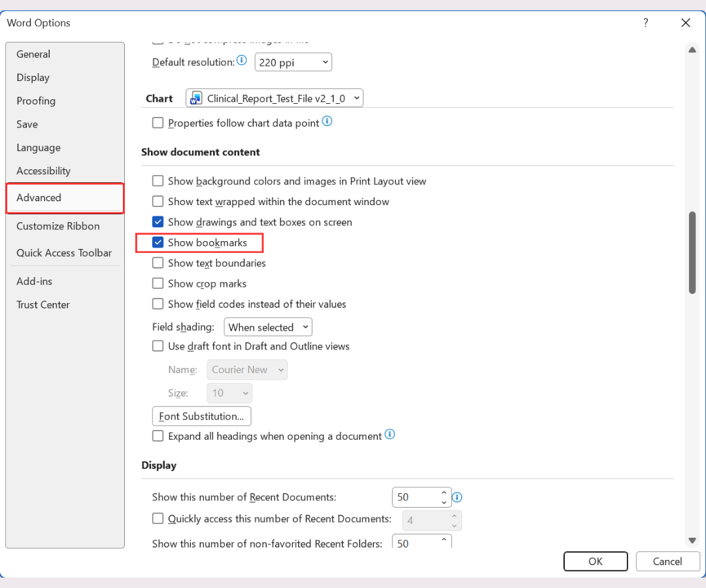Image resolution: width=706 pixels, height=588 pixels.
Task: Toggle Show field codes instead of their values
Action: coord(158,304)
